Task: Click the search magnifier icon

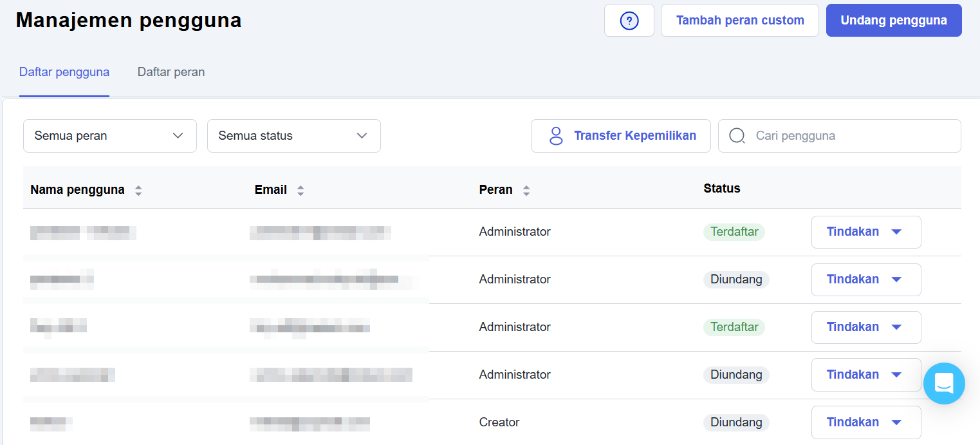Action: [x=737, y=136]
